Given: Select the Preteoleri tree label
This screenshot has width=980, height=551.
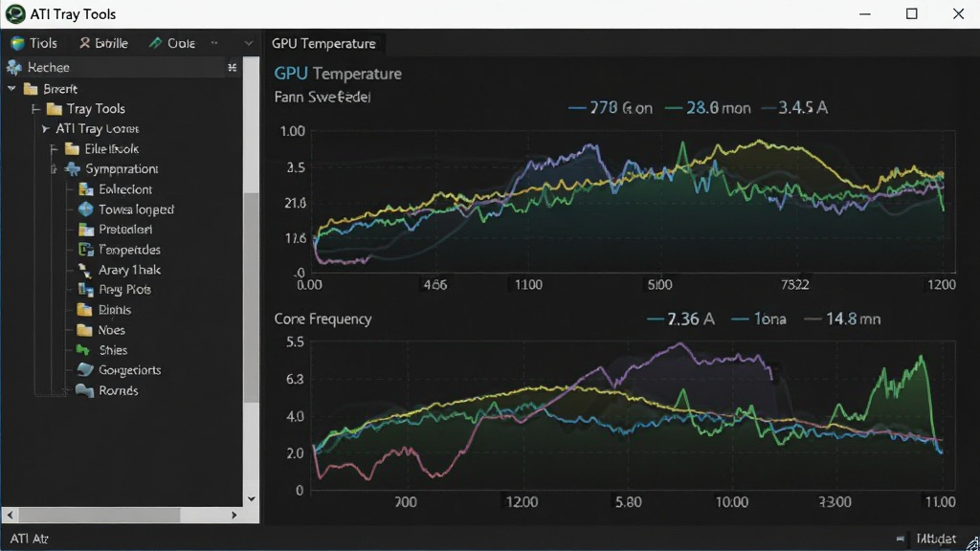Looking at the screenshot, I should click(125, 230).
